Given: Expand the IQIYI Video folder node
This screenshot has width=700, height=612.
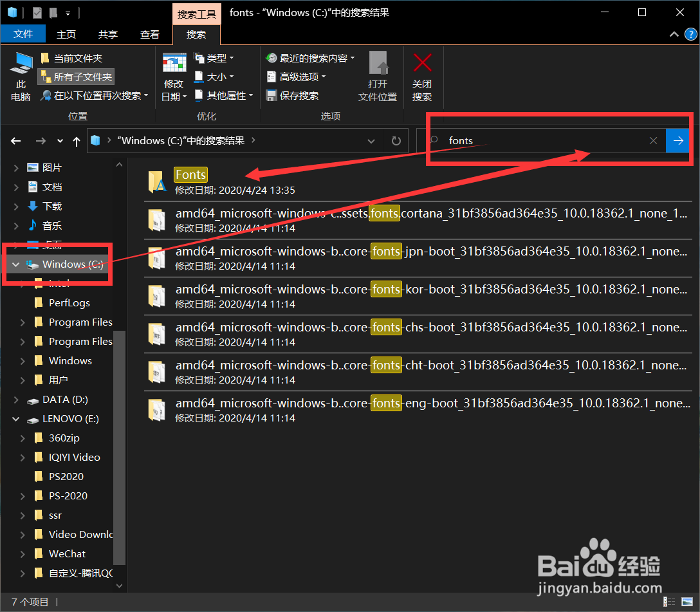Looking at the screenshot, I should point(23,457).
